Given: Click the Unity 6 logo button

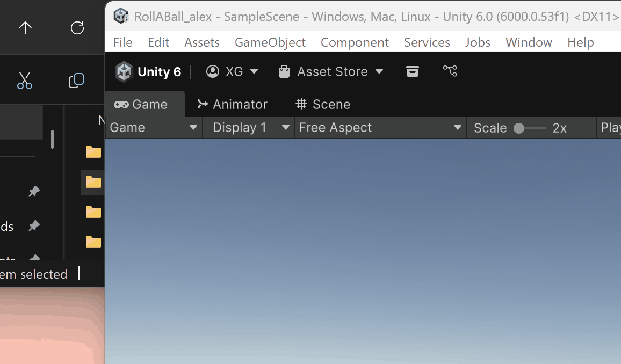Looking at the screenshot, I should pos(148,72).
